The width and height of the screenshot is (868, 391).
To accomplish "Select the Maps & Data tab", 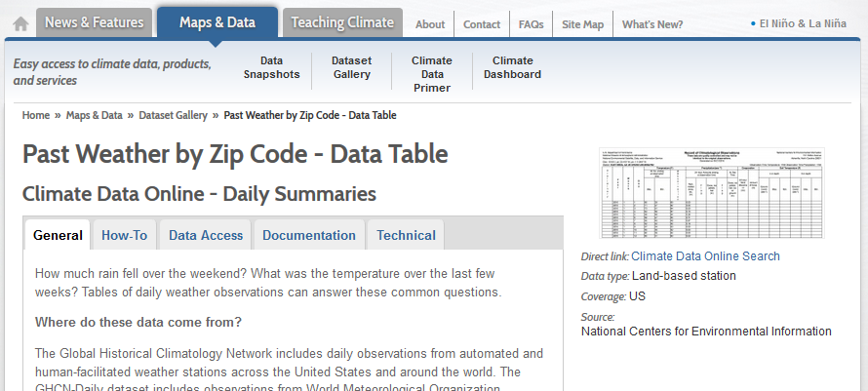I will coord(217,22).
